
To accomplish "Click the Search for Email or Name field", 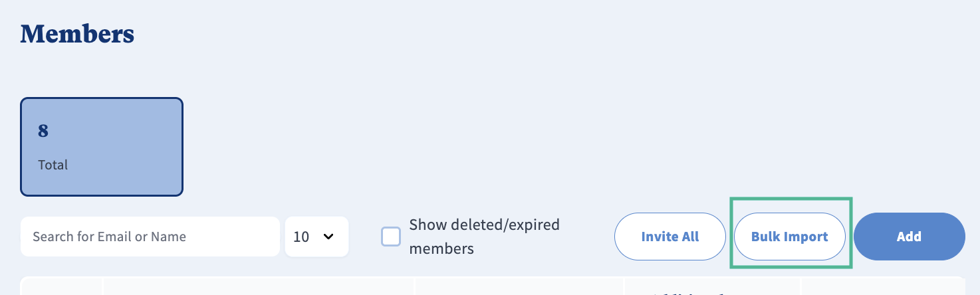I will (x=150, y=237).
